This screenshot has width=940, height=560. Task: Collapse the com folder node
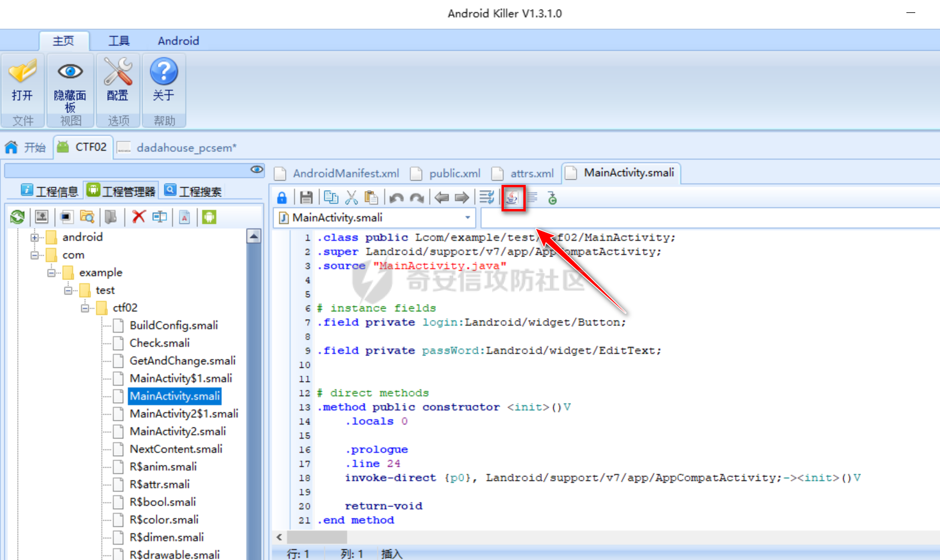click(35, 255)
